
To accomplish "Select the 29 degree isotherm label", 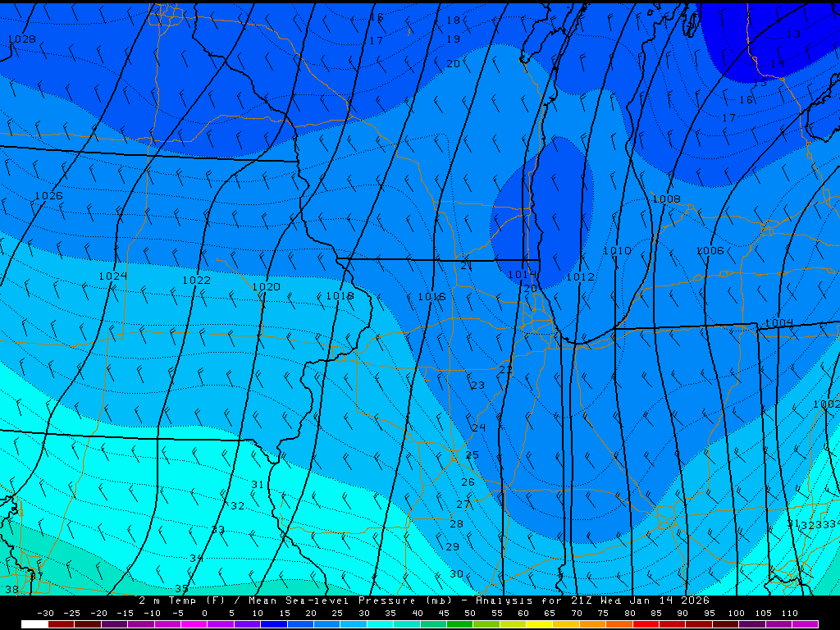I will (453, 546).
